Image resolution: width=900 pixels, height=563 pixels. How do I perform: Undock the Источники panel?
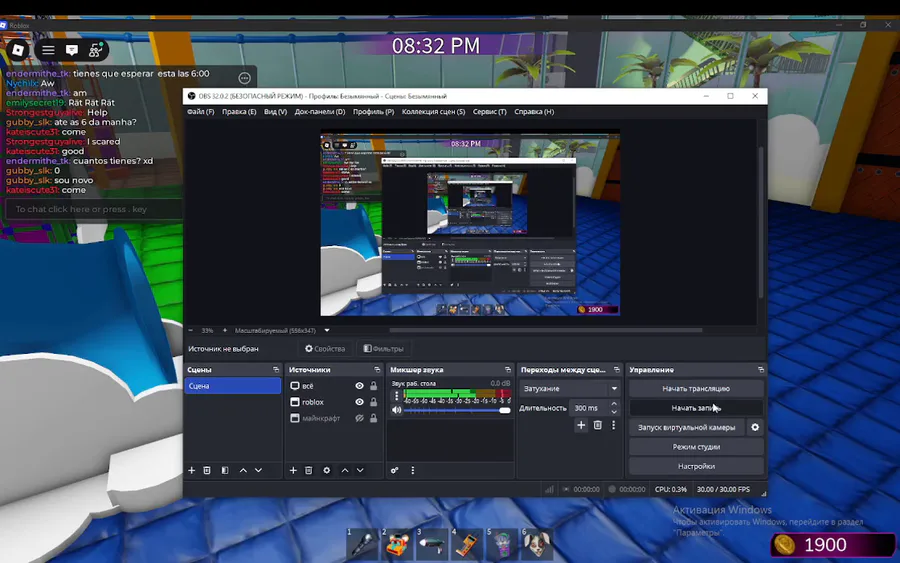tap(377, 370)
